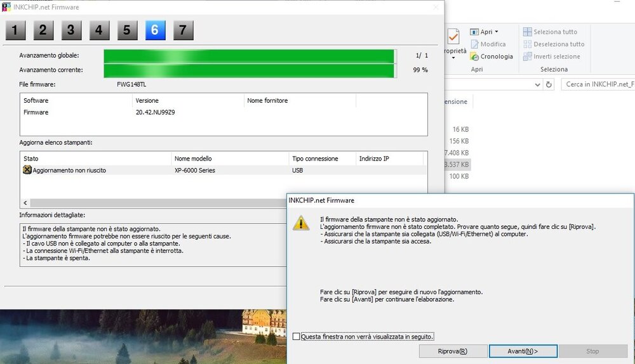Image resolution: width=635 pixels, height=364 pixels.
Task: Sort by the Nome modello column header
Action: [x=230, y=159]
